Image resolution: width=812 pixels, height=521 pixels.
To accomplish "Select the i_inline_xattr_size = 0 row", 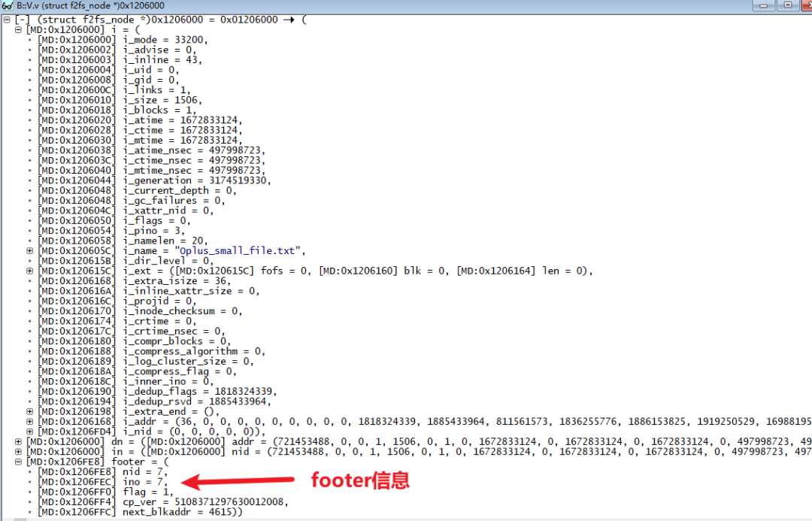I will [148, 291].
